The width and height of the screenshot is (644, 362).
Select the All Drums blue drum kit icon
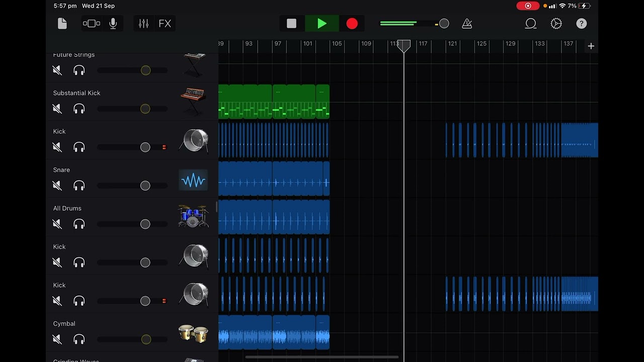[193, 217]
